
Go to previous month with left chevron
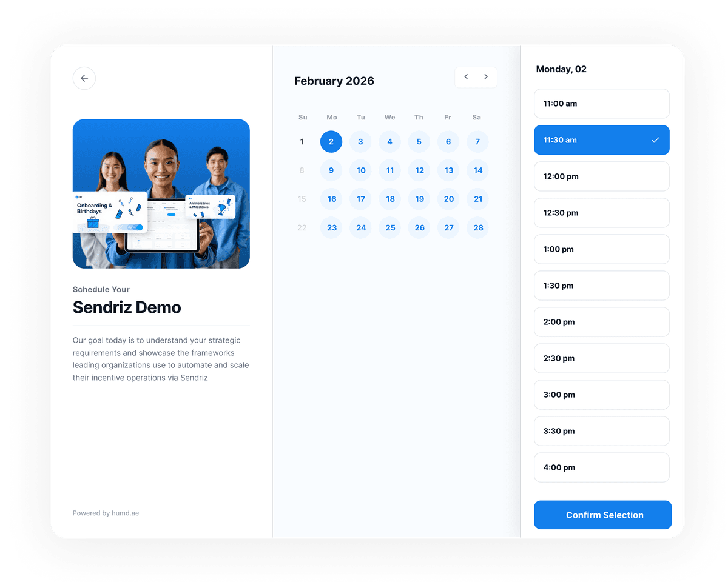(x=466, y=76)
